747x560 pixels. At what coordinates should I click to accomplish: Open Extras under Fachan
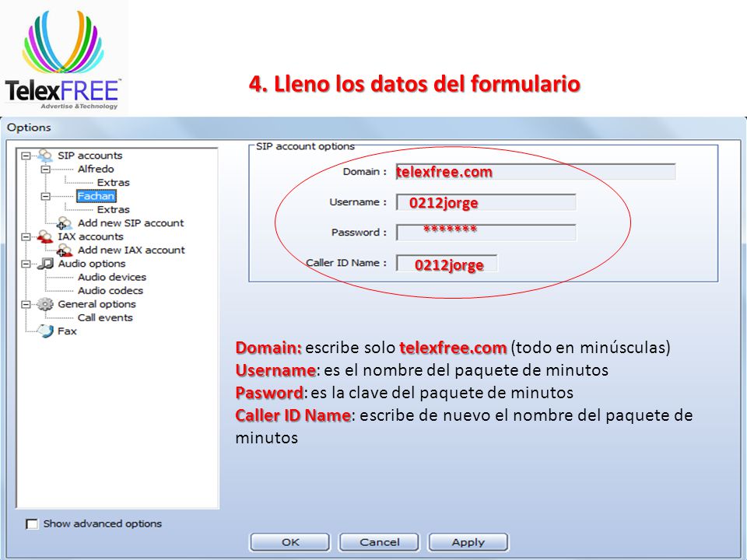click(113, 209)
